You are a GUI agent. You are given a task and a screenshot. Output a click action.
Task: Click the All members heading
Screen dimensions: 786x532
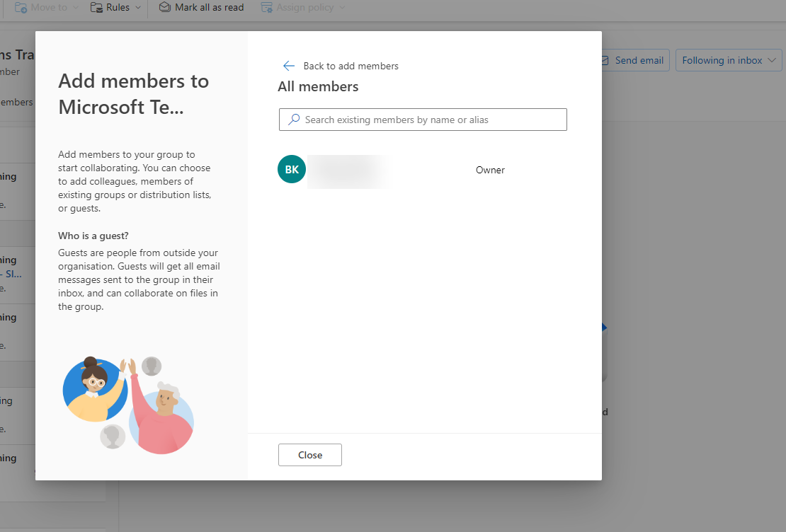(319, 87)
